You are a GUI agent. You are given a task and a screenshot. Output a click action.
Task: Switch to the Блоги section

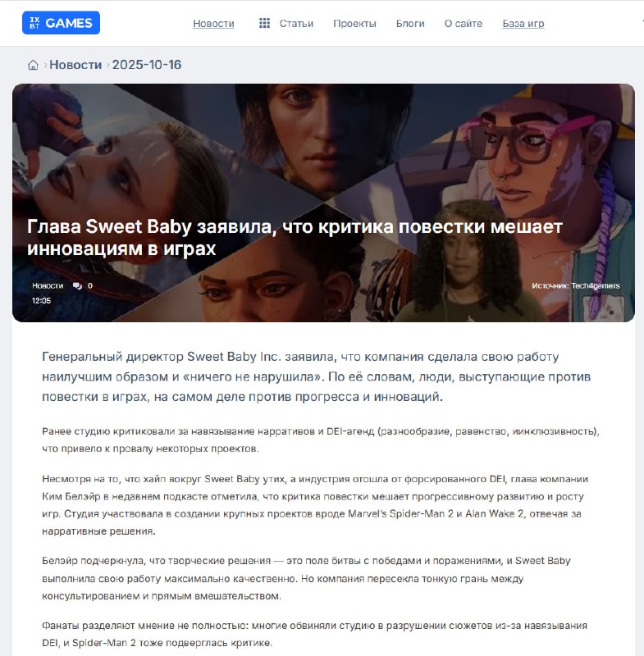pyautogui.click(x=410, y=24)
